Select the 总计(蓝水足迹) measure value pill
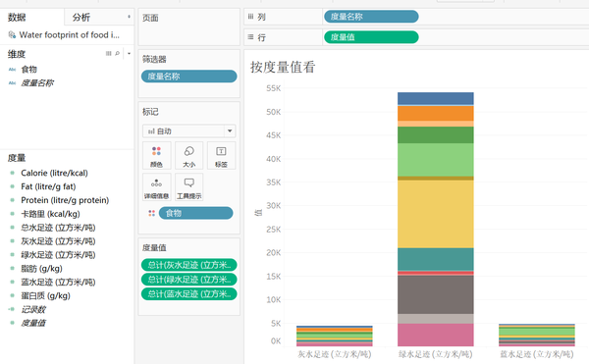 click(188, 293)
